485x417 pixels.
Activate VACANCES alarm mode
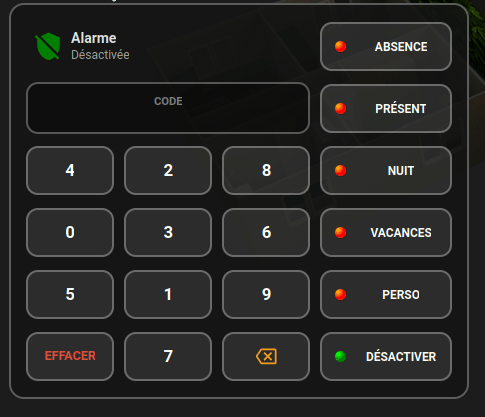point(386,233)
